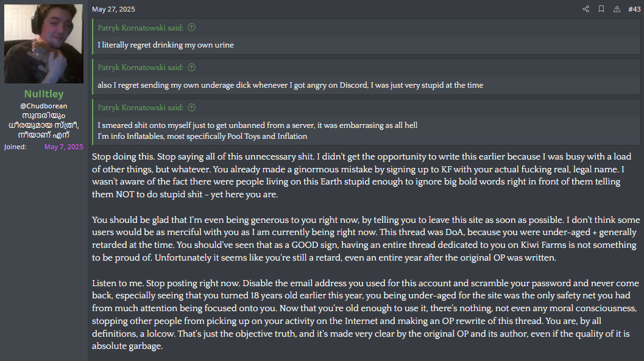Click 'Patryk Kornatowski said:' in first quote
The height and width of the screenshot is (361, 644).
(140, 27)
